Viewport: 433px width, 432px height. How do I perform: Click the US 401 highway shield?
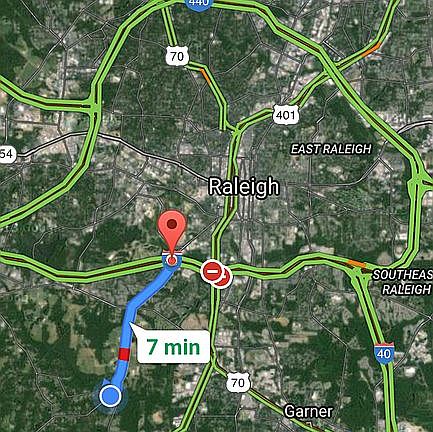pyautogui.click(x=286, y=115)
